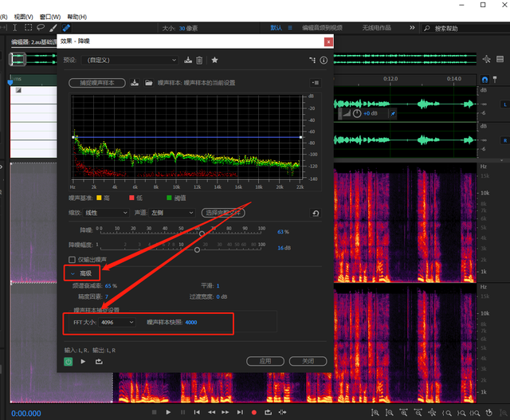The height and width of the screenshot is (420, 510).
Task: Preview the effect with the play button
Action: 84,361
